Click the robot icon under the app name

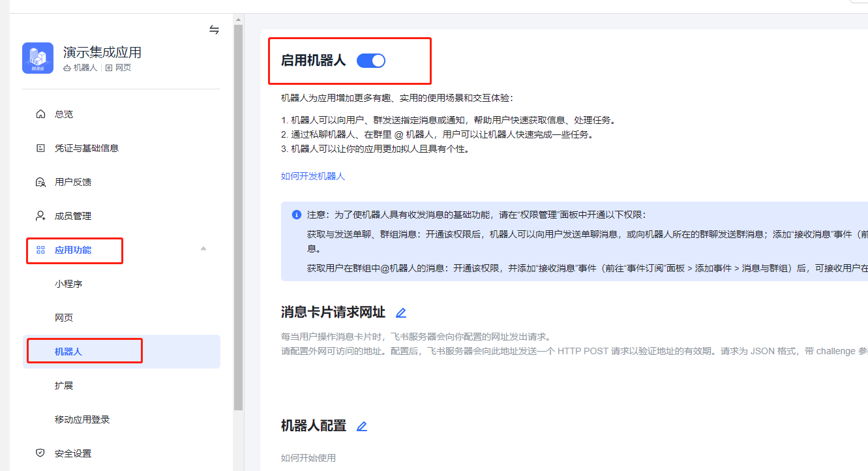pos(67,68)
